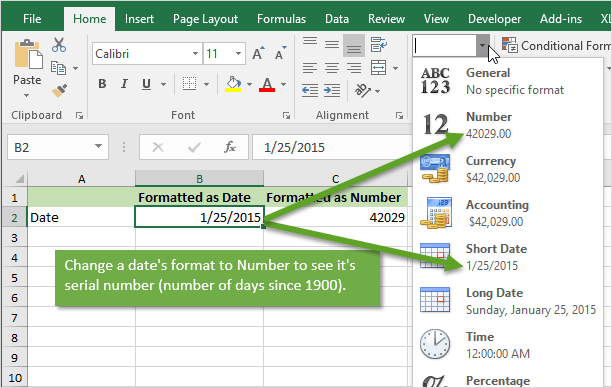The image size is (612, 388).
Task: Switch to Page Layout tab
Action: (x=205, y=19)
